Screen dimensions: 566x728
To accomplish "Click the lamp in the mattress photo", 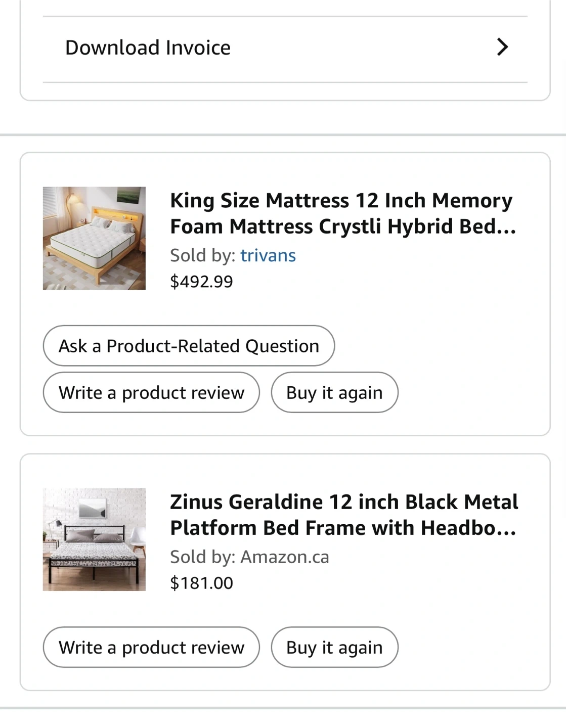I will (x=74, y=201).
